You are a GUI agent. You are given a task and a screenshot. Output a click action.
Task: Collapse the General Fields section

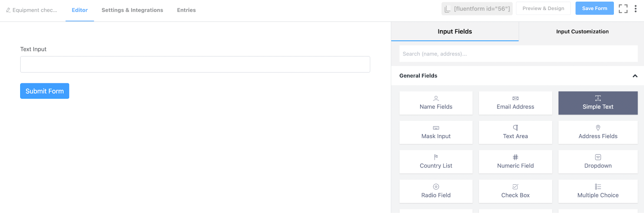point(635,76)
